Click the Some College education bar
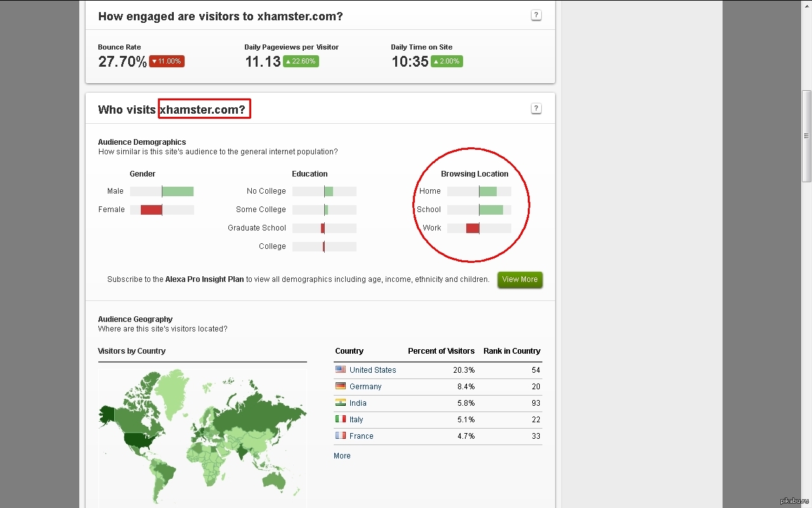Image resolution: width=812 pixels, height=508 pixels. pyautogui.click(x=324, y=210)
